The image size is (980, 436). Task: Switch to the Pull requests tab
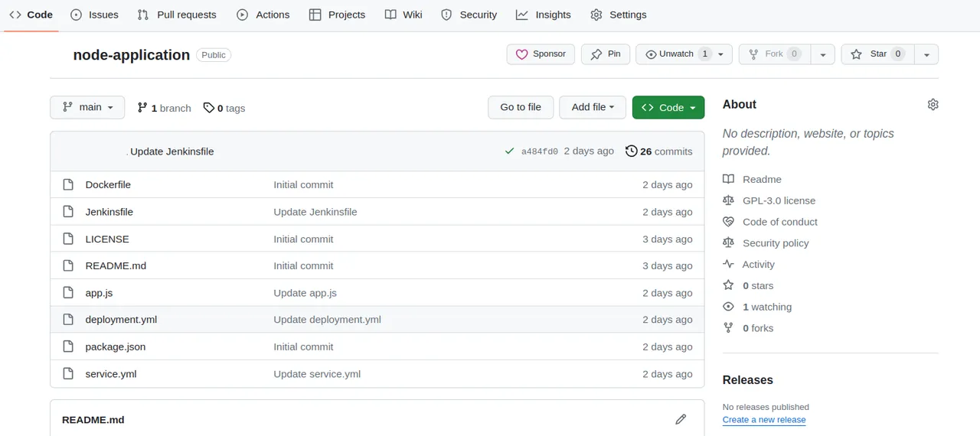tap(177, 15)
